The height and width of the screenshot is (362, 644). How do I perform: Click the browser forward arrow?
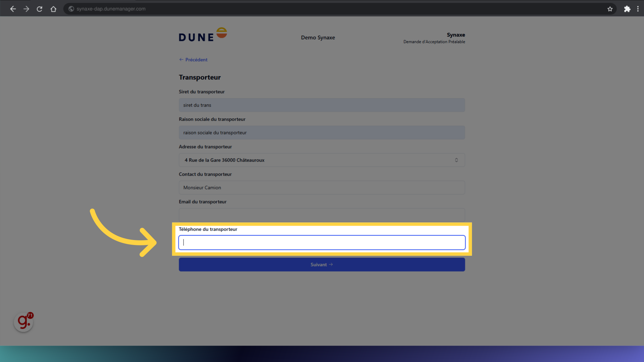[x=26, y=9]
